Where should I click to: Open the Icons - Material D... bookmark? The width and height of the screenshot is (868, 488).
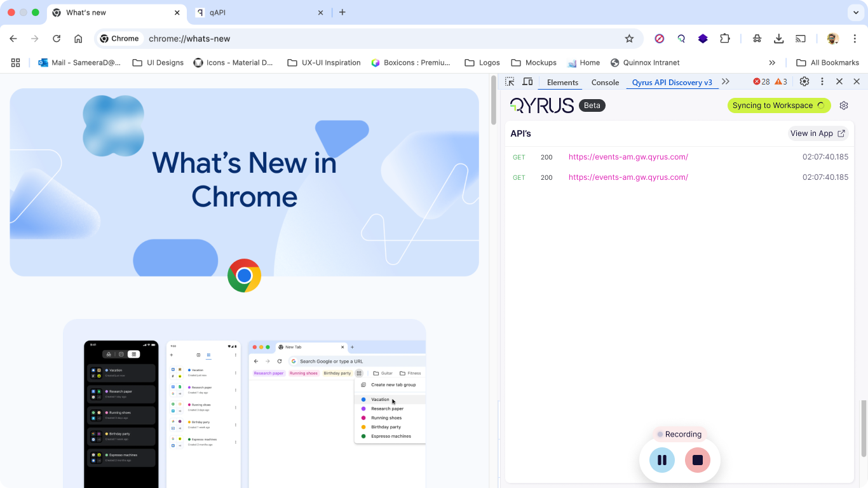(x=233, y=62)
